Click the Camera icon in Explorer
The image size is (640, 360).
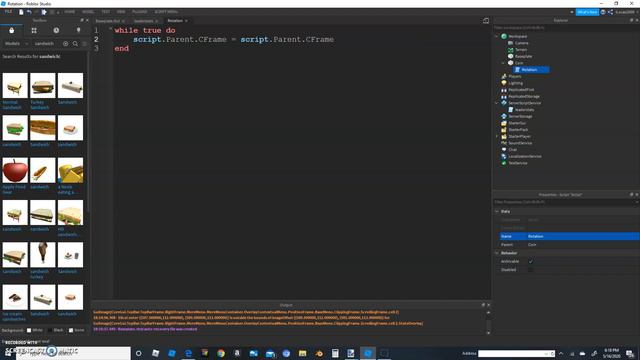pos(510,43)
